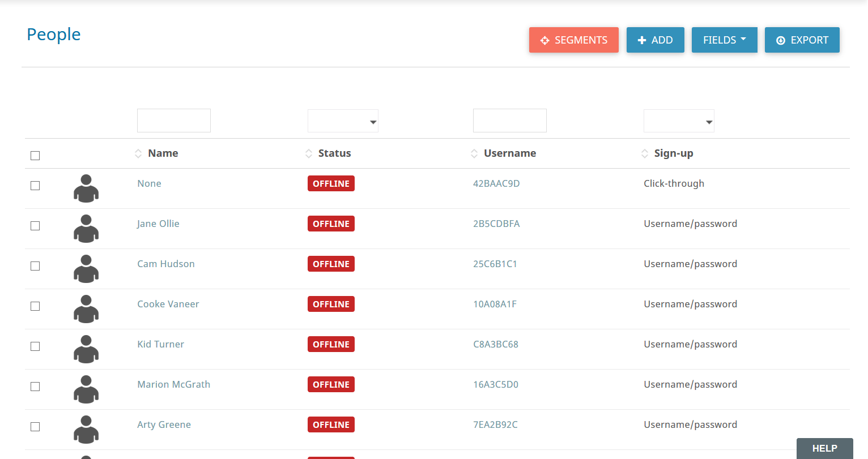Click the Username filter input field
868x459 pixels.
(x=510, y=121)
